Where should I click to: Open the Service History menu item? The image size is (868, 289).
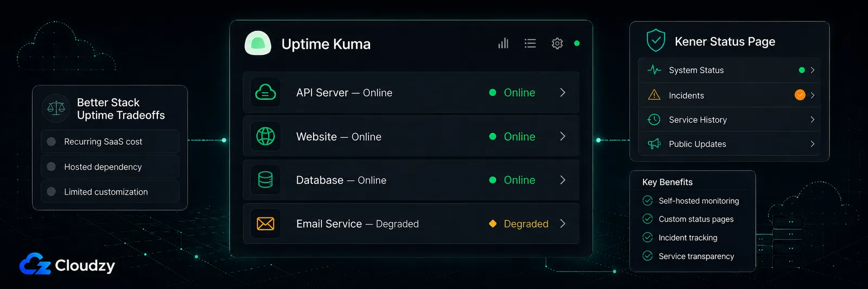(729, 119)
